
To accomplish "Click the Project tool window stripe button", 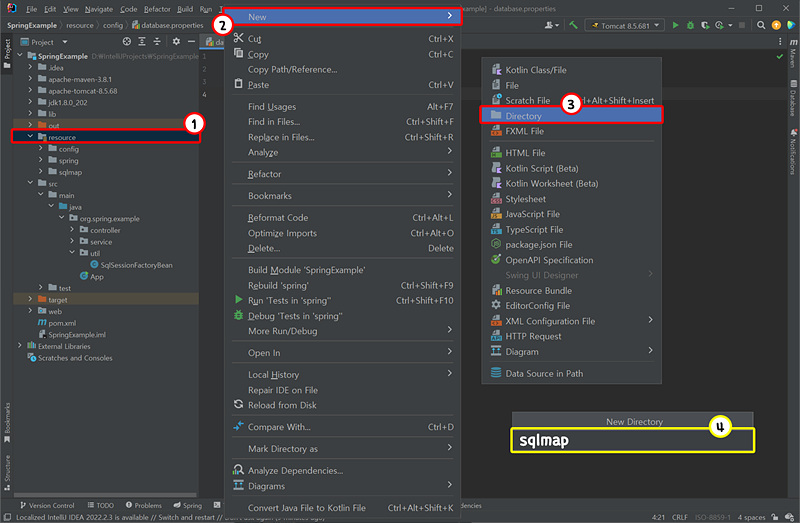I will (7, 53).
